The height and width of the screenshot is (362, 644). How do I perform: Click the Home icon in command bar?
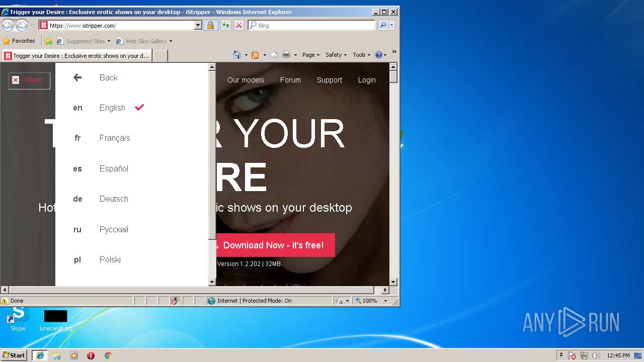[x=237, y=55]
